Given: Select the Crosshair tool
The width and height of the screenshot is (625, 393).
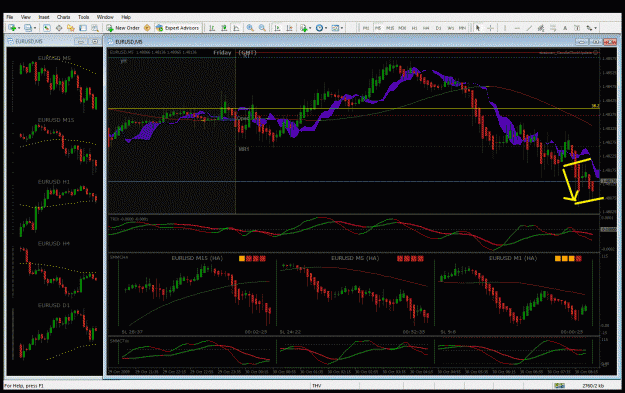Looking at the screenshot, I should [490, 28].
